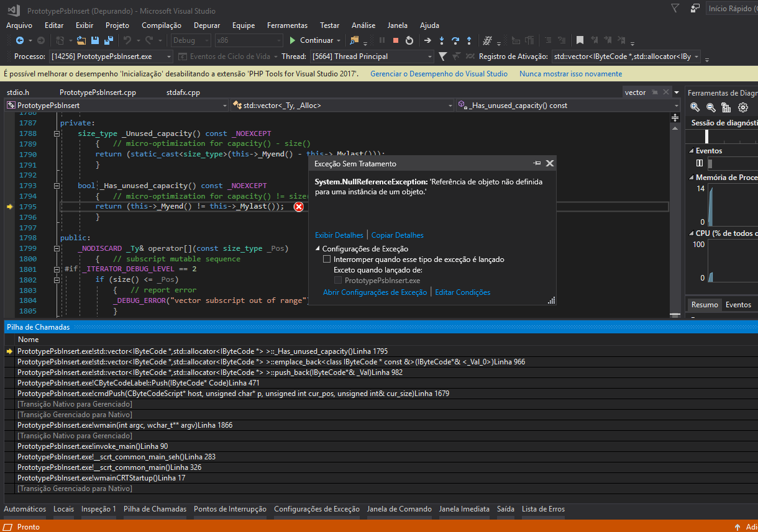
Task: Toggle a bookmark on the current line
Action: [x=580, y=40]
